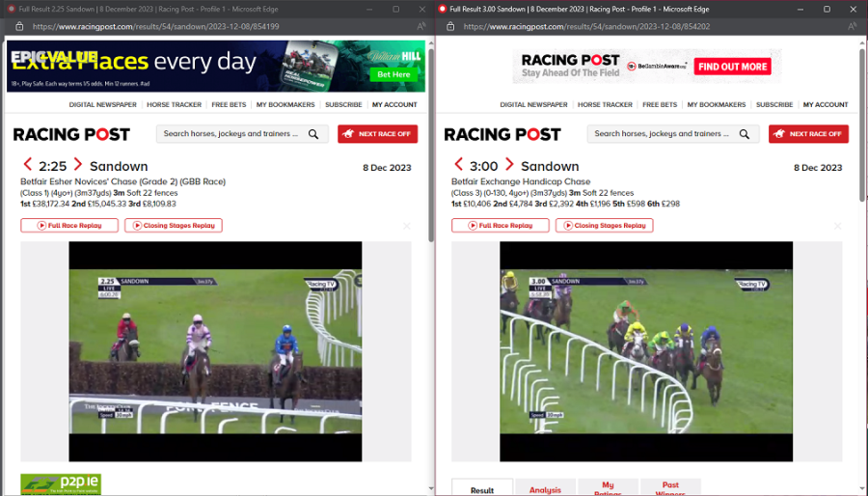Maximize the left Edge window
Image resolution: width=868 pixels, height=496 pixels.
[x=395, y=9]
